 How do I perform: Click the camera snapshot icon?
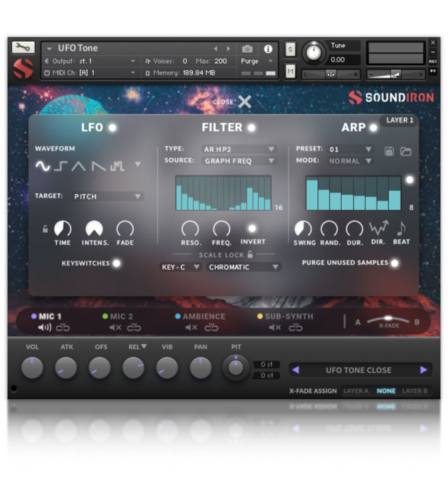pos(247,49)
